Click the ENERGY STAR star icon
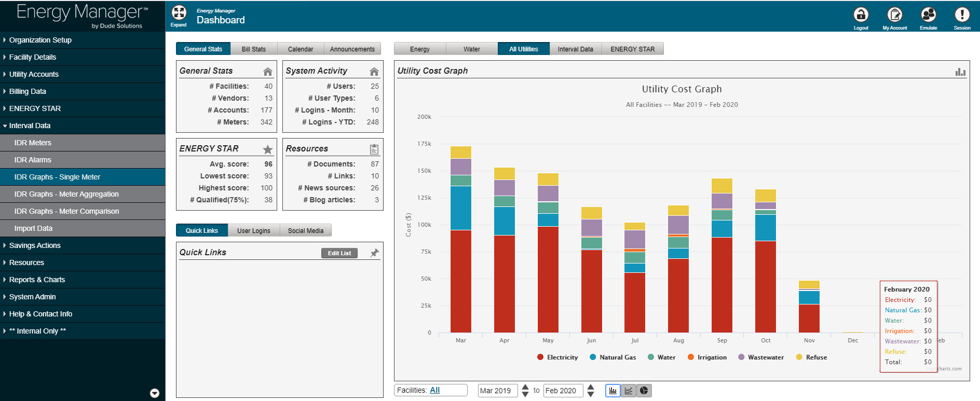The height and width of the screenshot is (401, 980). pos(268,149)
